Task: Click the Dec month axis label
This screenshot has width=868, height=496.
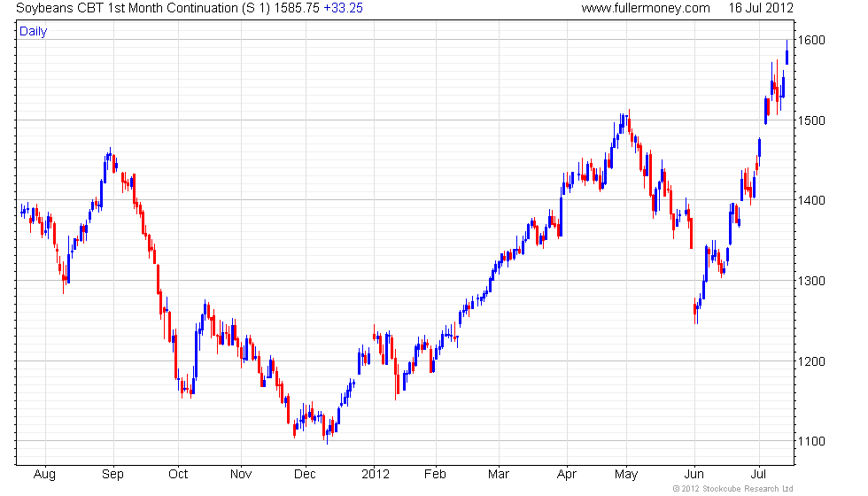Action: (x=305, y=475)
